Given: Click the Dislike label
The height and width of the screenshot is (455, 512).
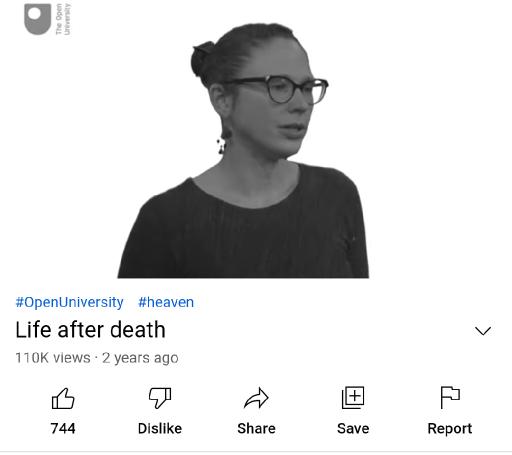Looking at the screenshot, I should [x=160, y=428].
